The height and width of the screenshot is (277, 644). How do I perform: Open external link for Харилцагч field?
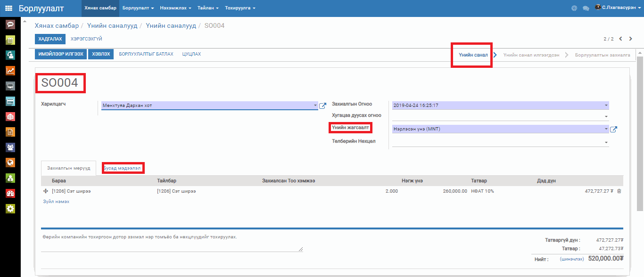click(x=323, y=106)
